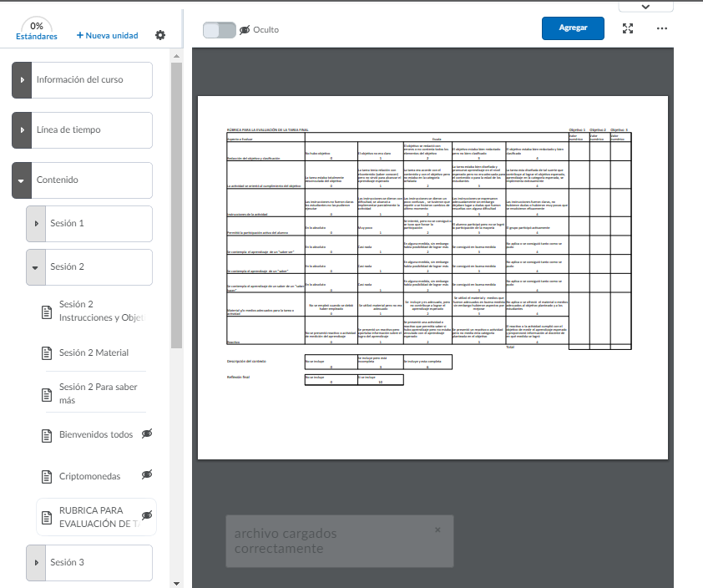Image resolution: width=703 pixels, height=588 pixels.
Task: Open Sesión 2 Instrucciones y Objetivos item
Action: click(x=100, y=311)
